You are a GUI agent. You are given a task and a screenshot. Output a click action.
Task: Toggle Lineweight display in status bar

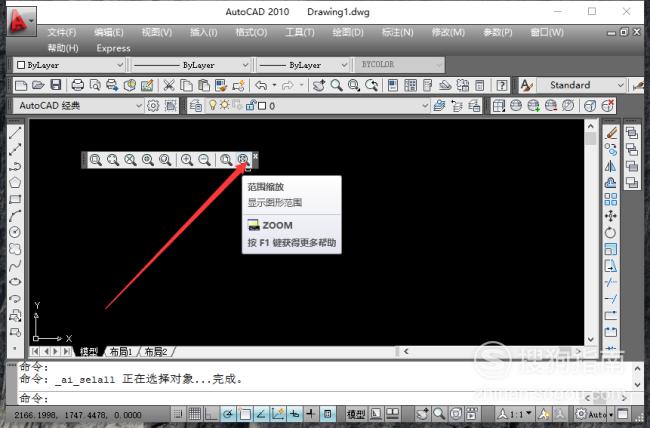click(311, 413)
